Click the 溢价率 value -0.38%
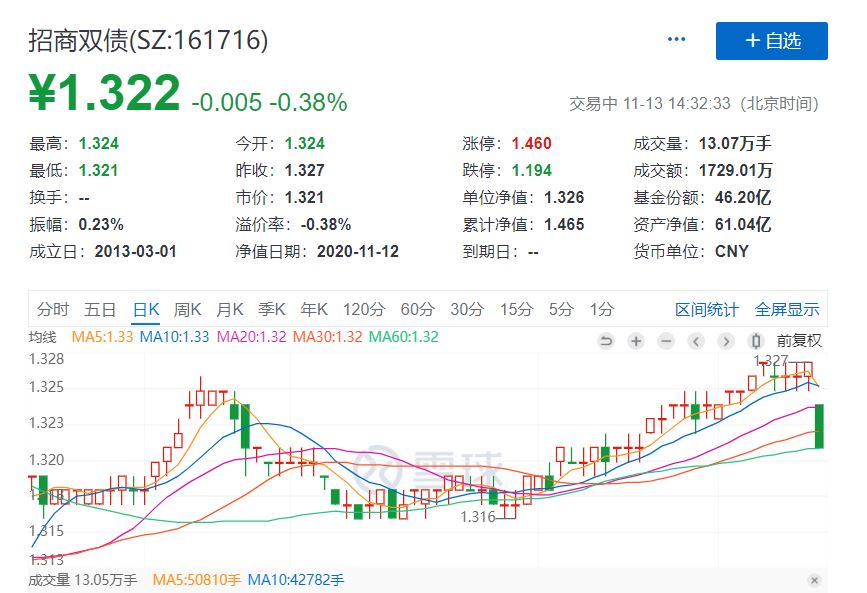This screenshot has width=867, height=593. coord(326,225)
